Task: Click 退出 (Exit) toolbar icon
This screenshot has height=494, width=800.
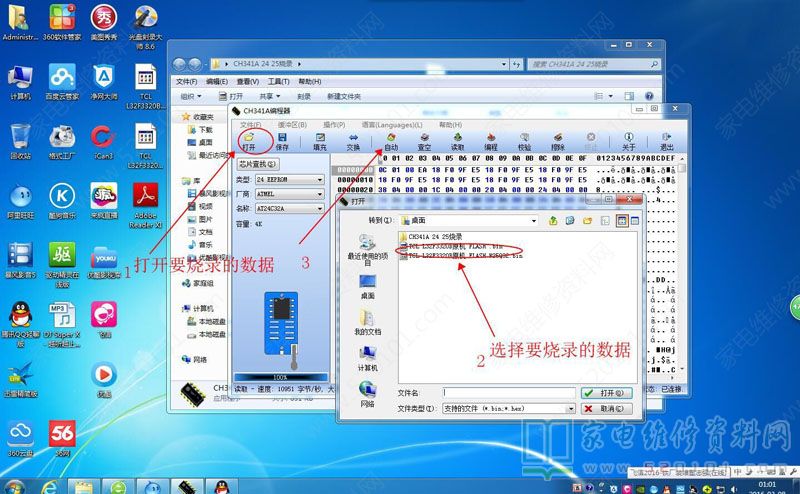Action: click(x=666, y=141)
